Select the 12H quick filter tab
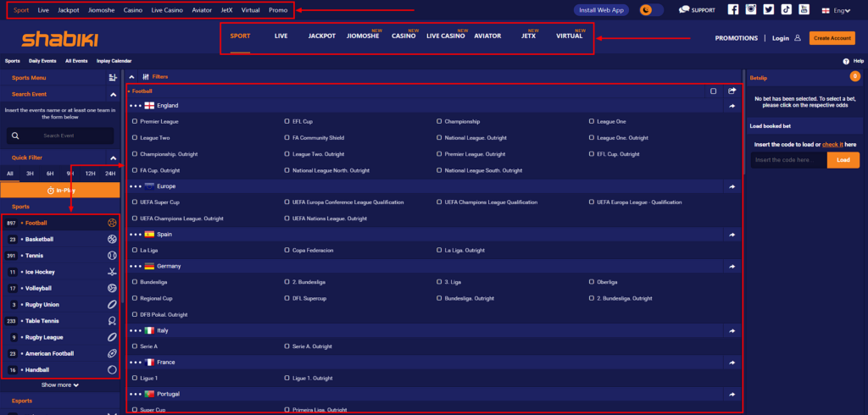The width and height of the screenshot is (868, 415). (90, 174)
